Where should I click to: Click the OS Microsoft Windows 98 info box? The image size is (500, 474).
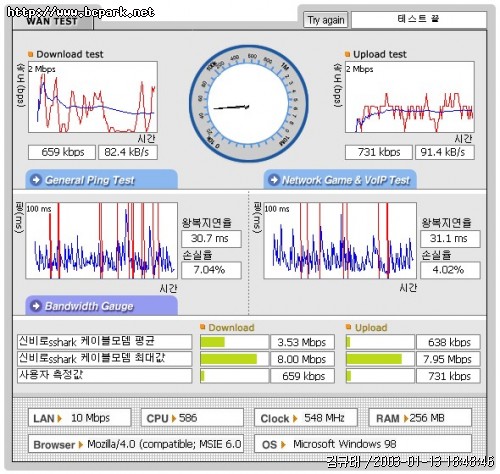363,444
